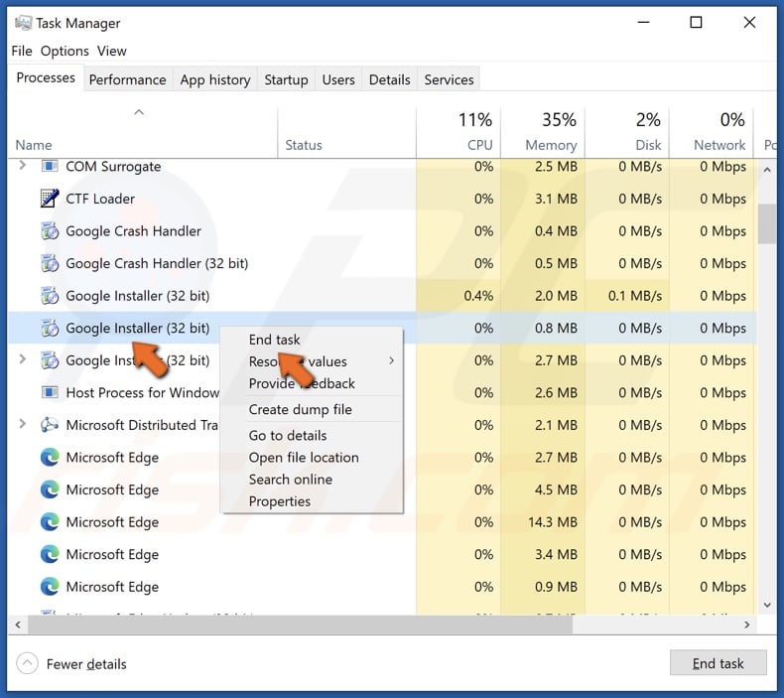Click the 0.1 MB/s disk value
Screen dimensions: 784x698
[x=635, y=296]
